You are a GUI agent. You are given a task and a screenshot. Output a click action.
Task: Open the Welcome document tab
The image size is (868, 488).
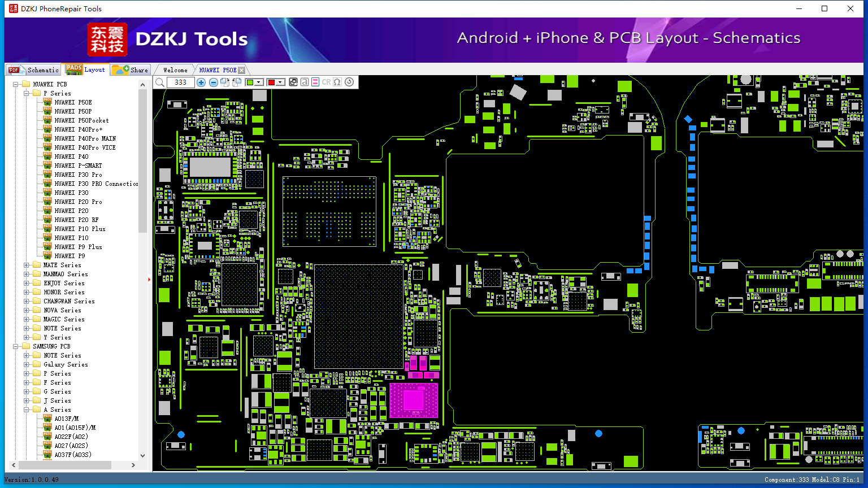click(175, 70)
